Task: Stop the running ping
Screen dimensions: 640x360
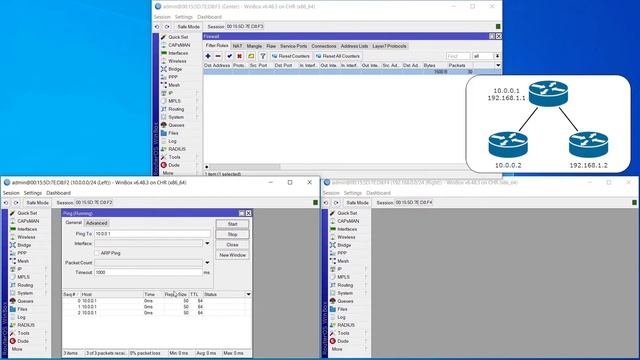Action: click(232, 234)
